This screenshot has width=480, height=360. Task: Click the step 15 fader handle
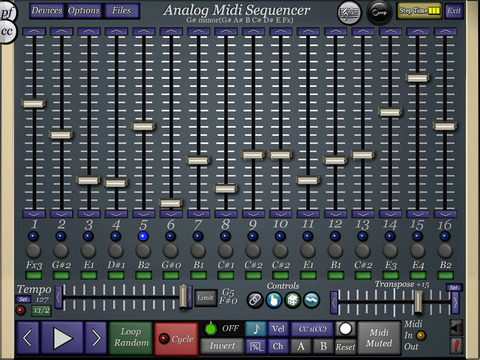417,78
